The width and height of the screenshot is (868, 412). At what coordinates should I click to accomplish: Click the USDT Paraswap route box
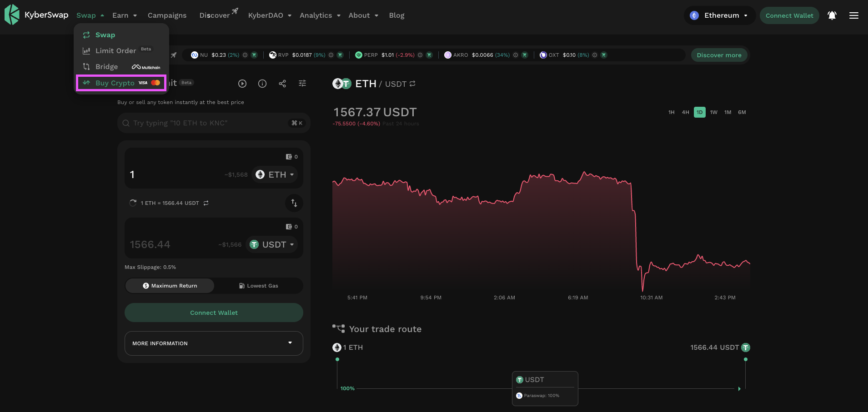point(545,388)
